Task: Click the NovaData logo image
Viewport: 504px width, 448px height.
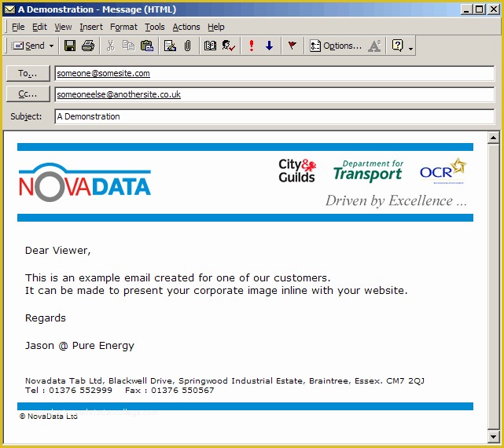Action: pyautogui.click(x=85, y=182)
